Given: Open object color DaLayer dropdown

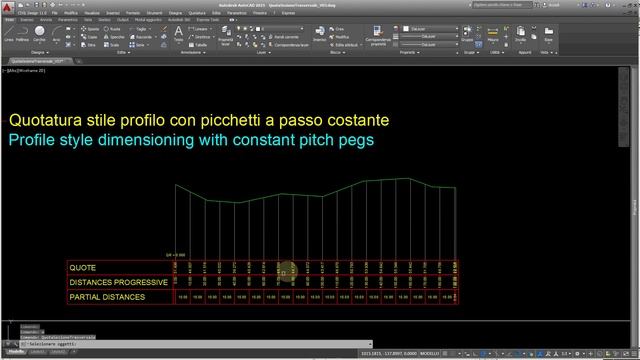Looking at the screenshot, I should tap(431, 29).
